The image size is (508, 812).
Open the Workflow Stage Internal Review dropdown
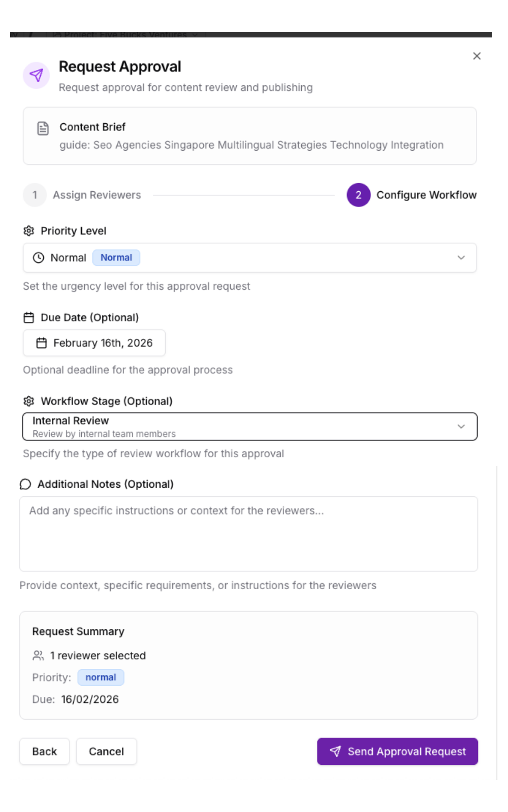[x=249, y=427]
